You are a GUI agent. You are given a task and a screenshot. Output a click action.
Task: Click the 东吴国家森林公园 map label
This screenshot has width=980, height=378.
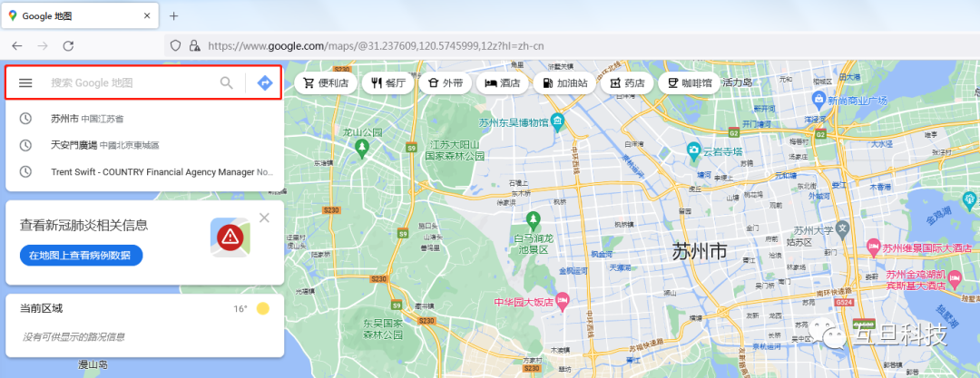(x=383, y=331)
